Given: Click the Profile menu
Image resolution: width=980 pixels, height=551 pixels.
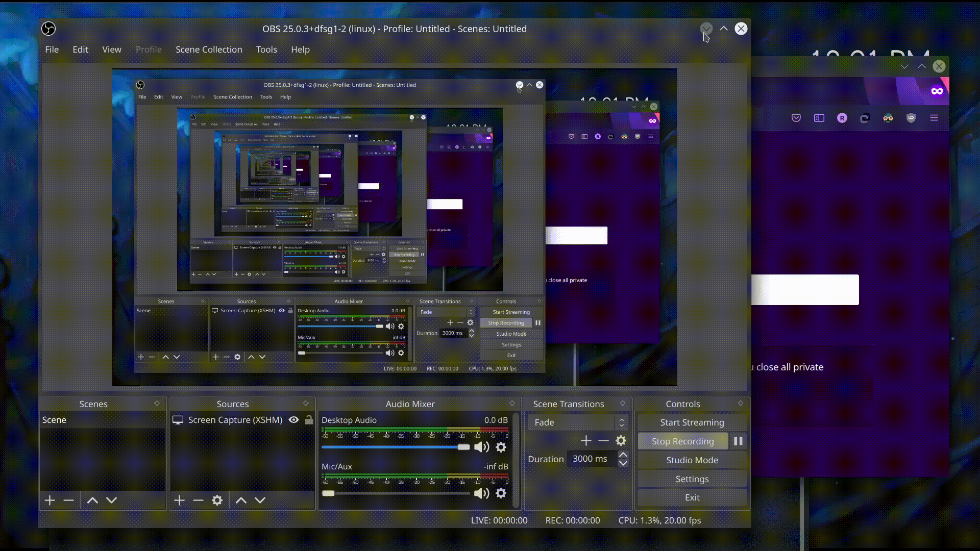Looking at the screenshot, I should (x=149, y=49).
